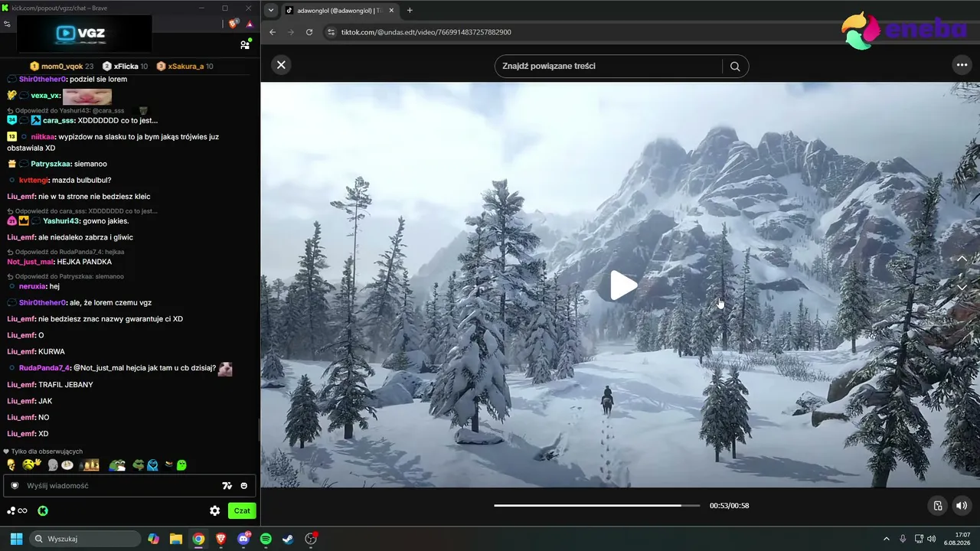Click username Not_just_mal in chat
This screenshot has height=551, width=980.
pyautogui.click(x=31, y=262)
